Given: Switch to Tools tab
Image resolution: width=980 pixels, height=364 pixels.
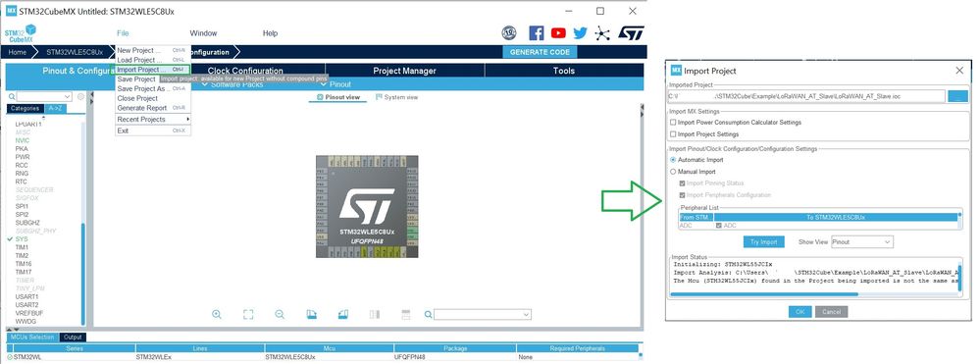Looking at the screenshot, I should point(564,71).
